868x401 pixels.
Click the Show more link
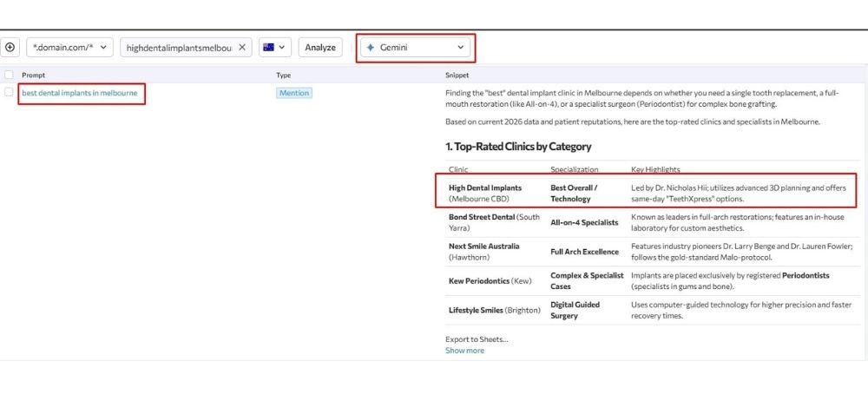pos(464,351)
